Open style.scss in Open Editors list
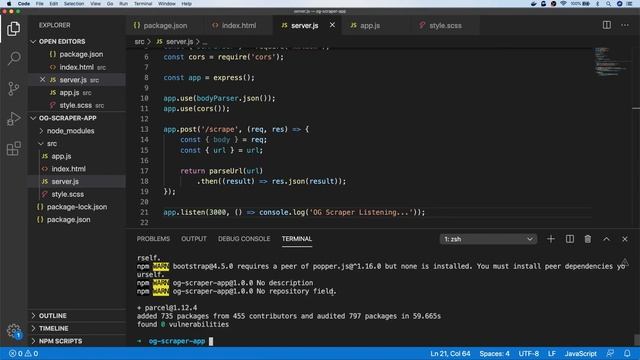Screen dimensions: 640x360 point(76,105)
